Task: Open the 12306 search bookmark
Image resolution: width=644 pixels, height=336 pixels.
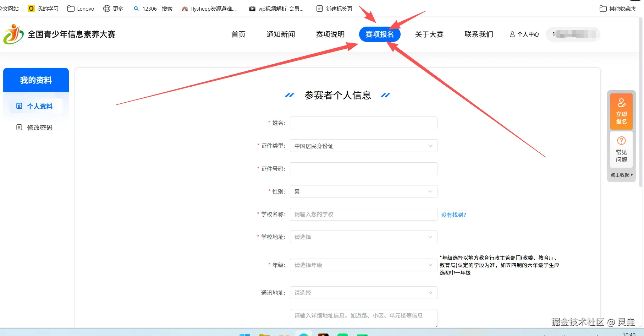Action: [153, 9]
